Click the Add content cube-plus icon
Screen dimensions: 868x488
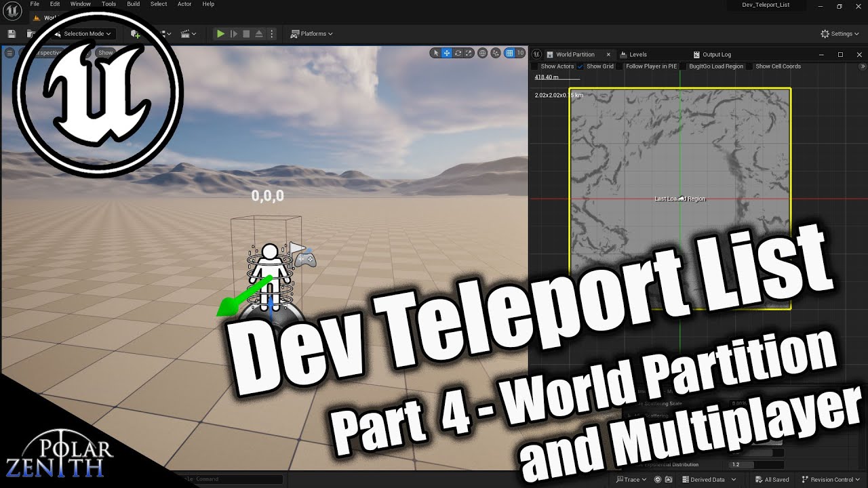point(136,33)
